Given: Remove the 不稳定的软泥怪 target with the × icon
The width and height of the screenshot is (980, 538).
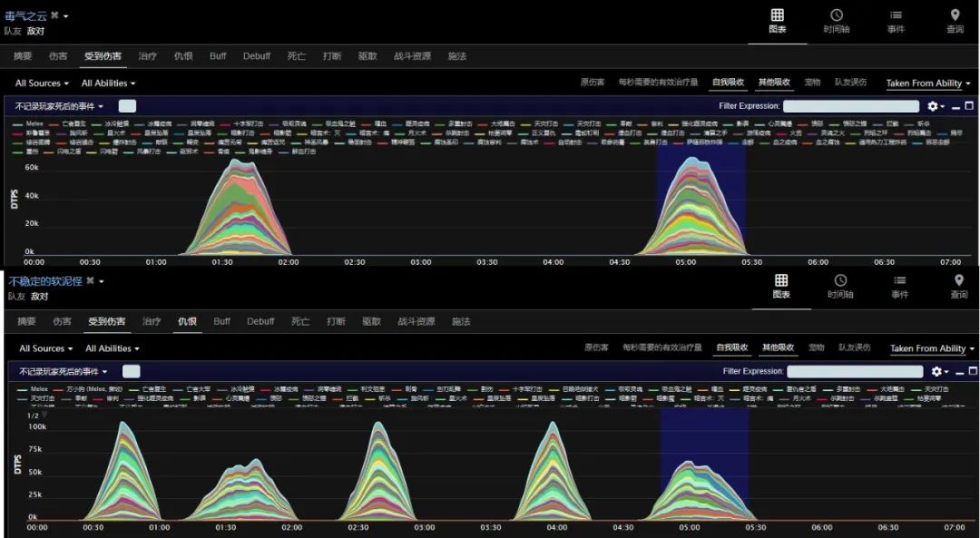Looking at the screenshot, I should 90,281.
